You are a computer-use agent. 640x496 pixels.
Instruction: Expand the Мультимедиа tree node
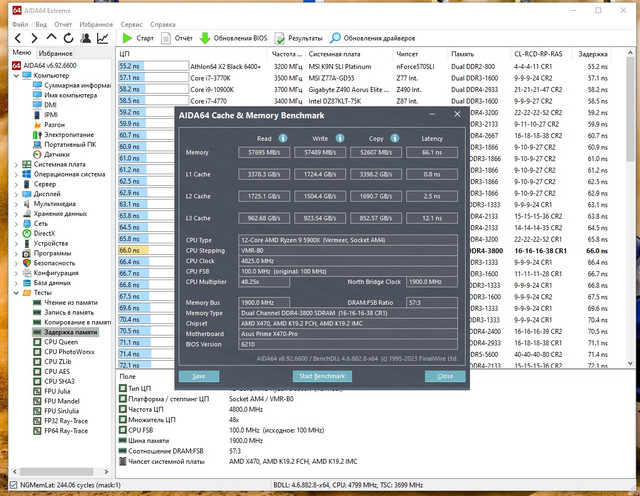[x=16, y=204]
